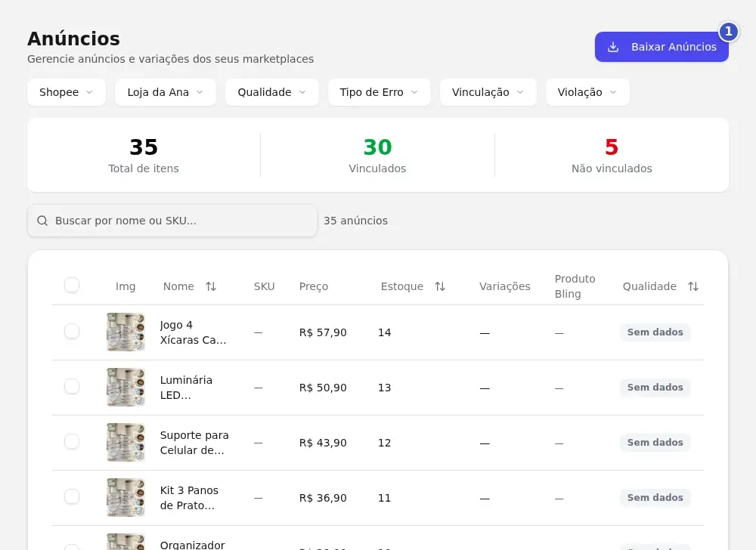Screen dimensions: 756x550
Task: Sort by Qualidade using the arrows icon
Action: click(x=692, y=286)
